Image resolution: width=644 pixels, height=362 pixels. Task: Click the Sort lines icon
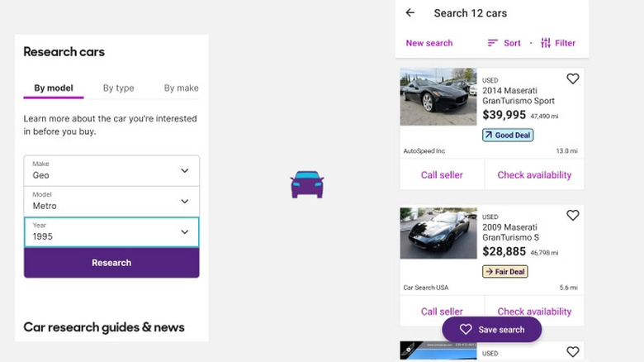pos(493,43)
